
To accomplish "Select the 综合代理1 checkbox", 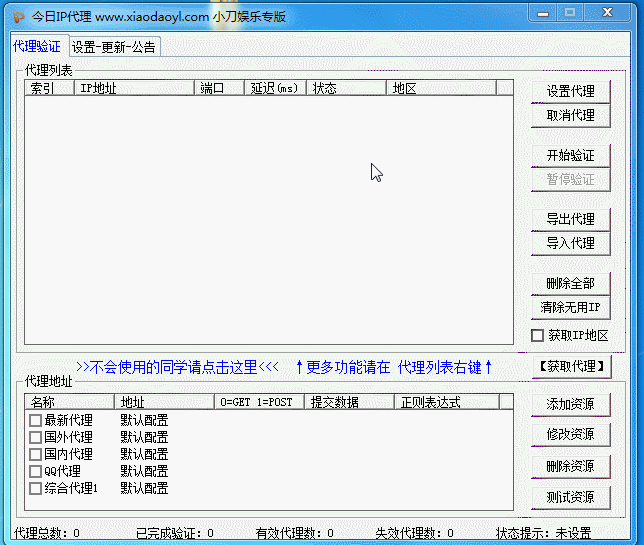I will (x=36, y=489).
